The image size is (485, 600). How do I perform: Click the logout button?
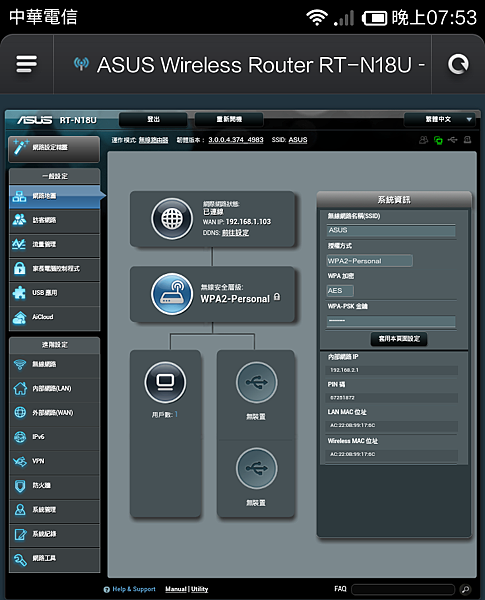[x=153, y=119]
